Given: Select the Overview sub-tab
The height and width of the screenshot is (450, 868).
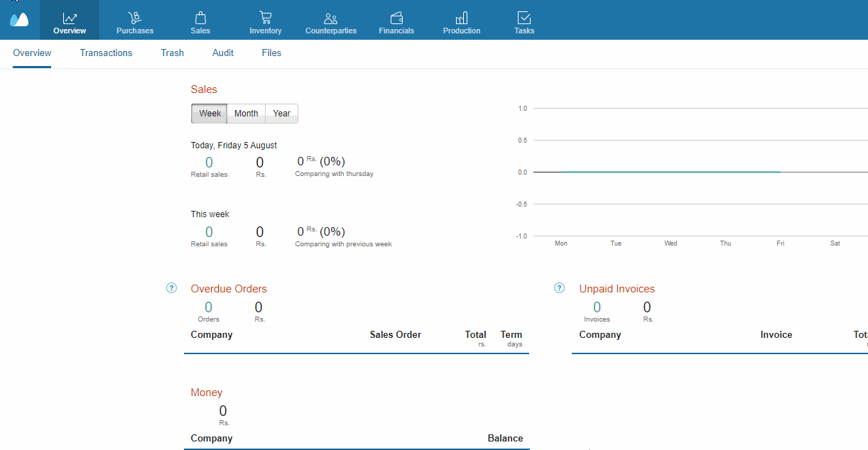Looking at the screenshot, I should coord(32,53).
